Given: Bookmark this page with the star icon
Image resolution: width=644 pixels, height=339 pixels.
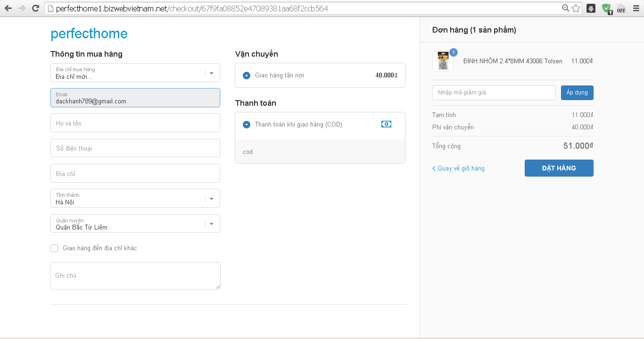Looking at the screenshot, I should [576, 8].
